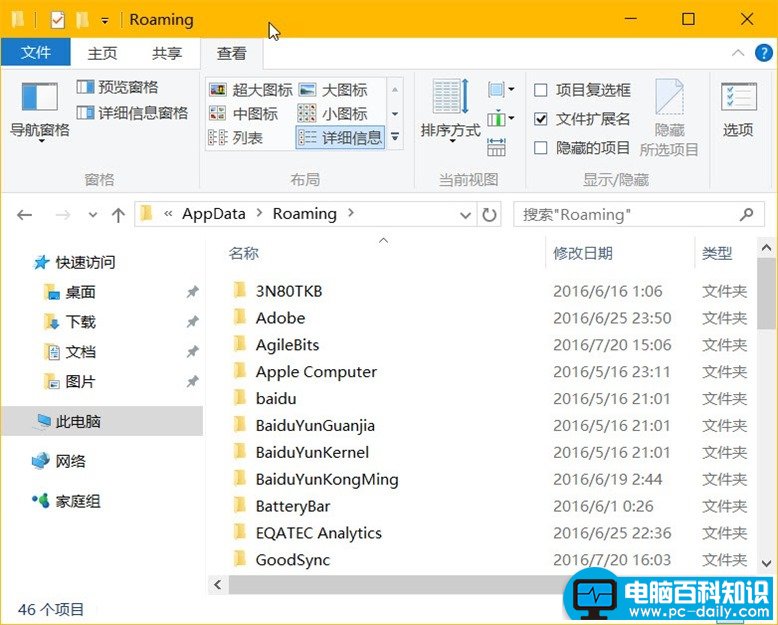Sort by the 类型 column header

coord(716,253)
